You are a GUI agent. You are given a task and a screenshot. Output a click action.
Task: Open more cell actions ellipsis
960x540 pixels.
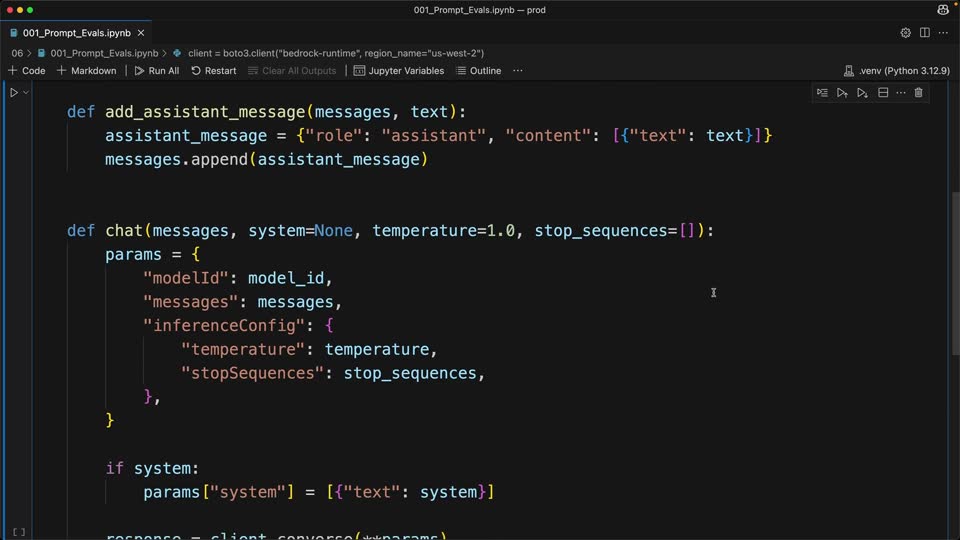[901, 92]
